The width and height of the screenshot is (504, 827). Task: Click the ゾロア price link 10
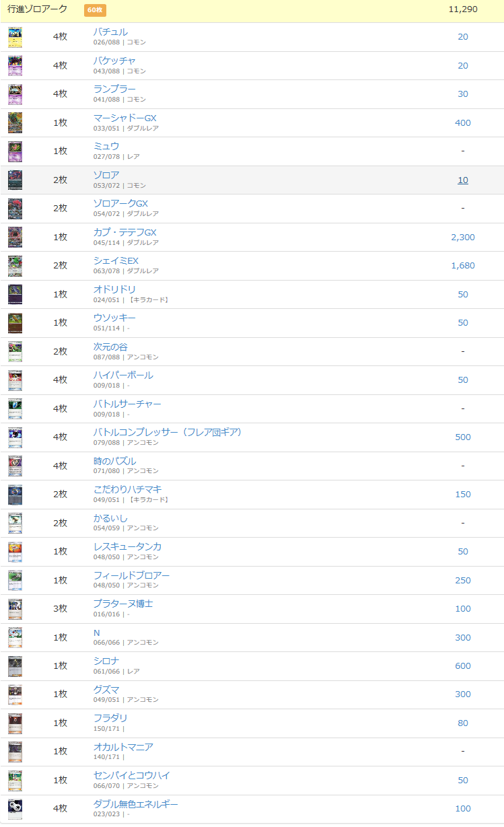(x=462, y=180)
